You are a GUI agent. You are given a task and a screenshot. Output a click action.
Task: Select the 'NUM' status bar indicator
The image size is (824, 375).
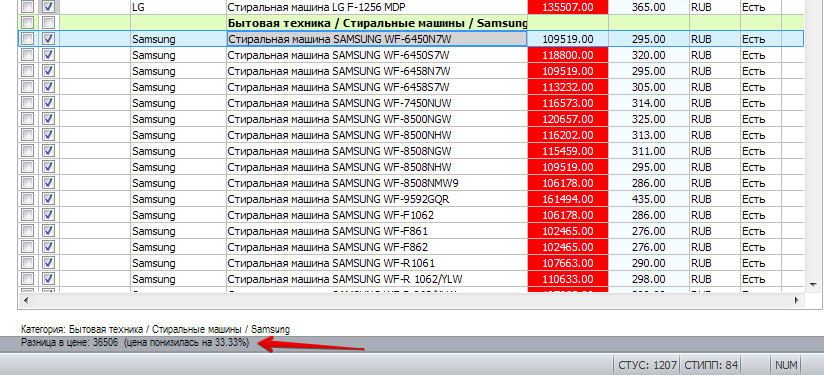coord(786,365)
